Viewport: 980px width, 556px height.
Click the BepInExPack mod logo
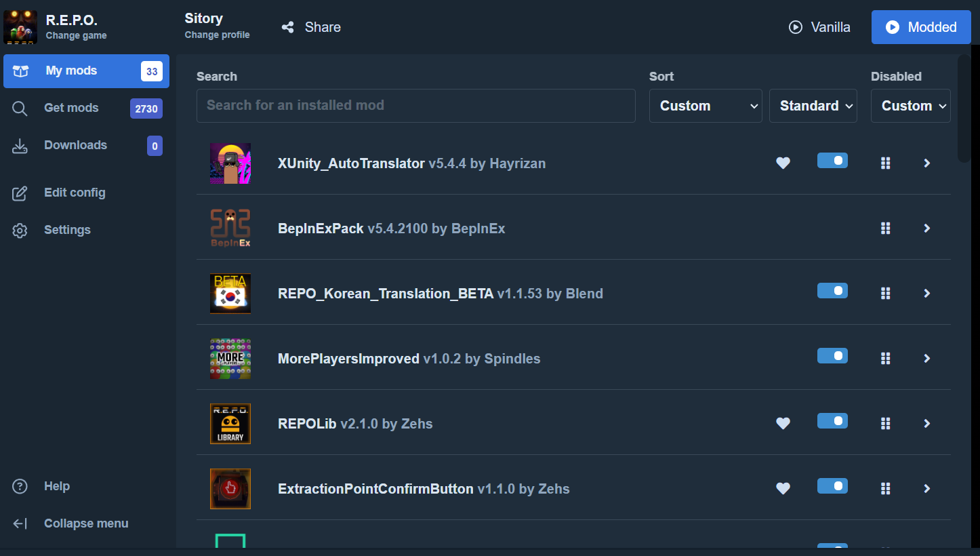(230, 229)
